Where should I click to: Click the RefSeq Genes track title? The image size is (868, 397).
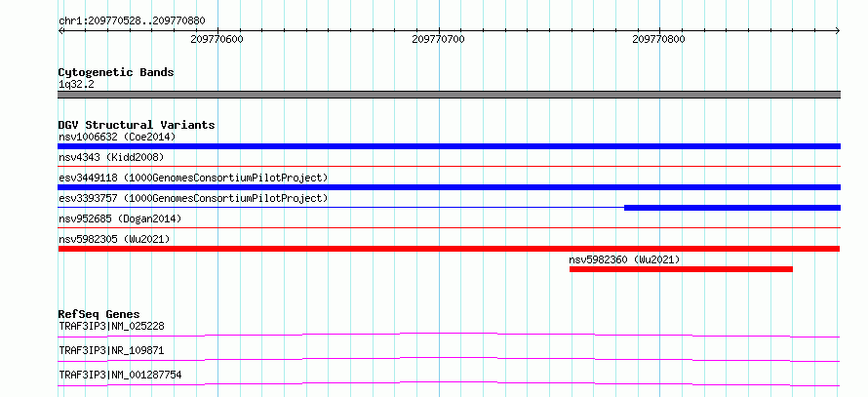point(99,314)
